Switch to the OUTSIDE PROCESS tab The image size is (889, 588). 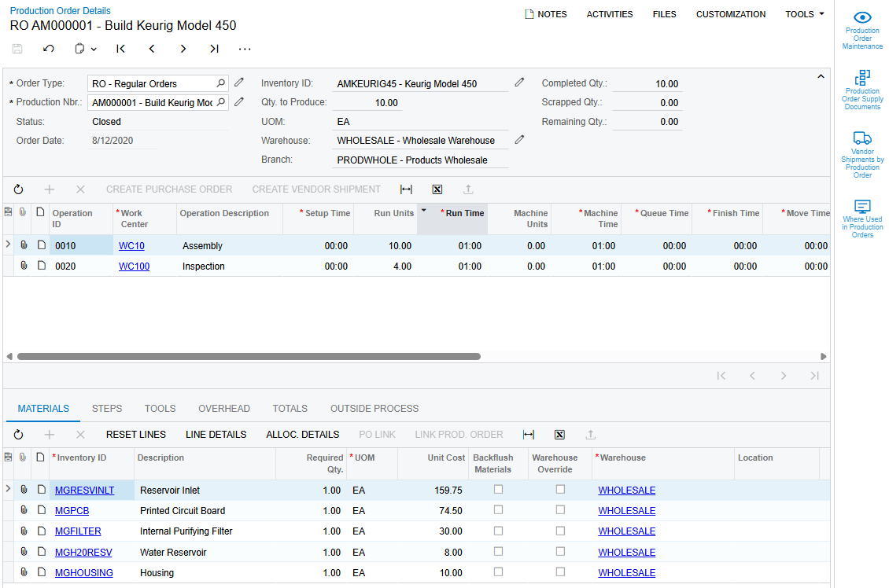point(374,409)
